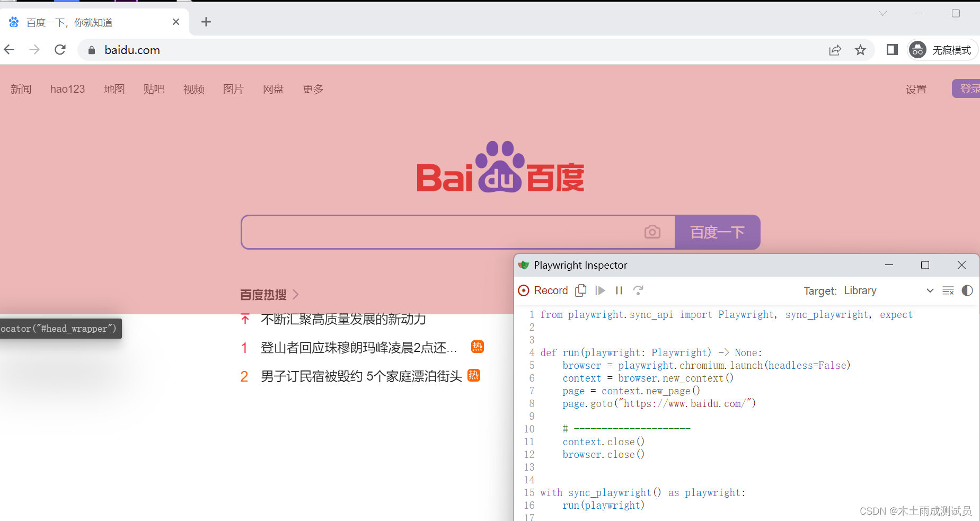Viewport: 980px width, 521px height.
Task: Click the share page icon in address bar
Action: pyautogui.click(x=835, y=50)
